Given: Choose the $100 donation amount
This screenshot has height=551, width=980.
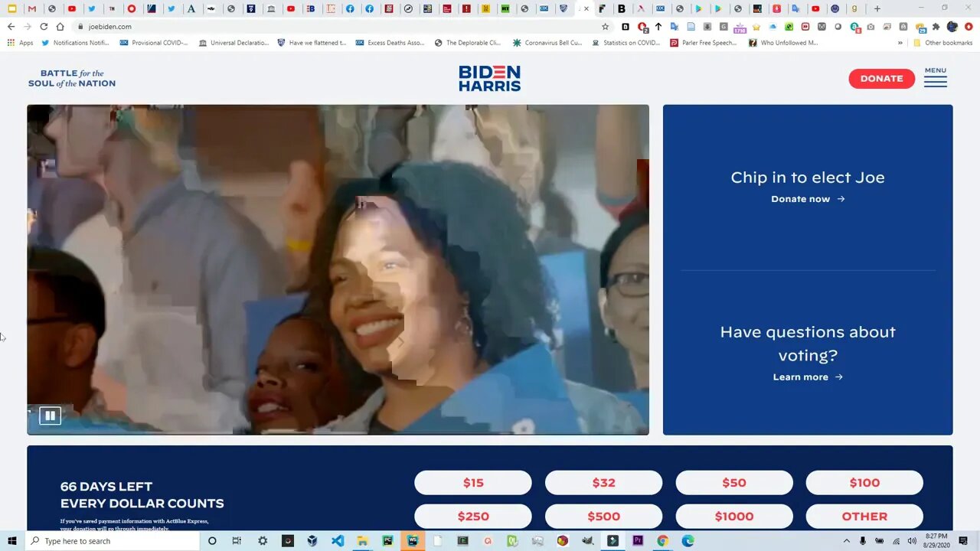Looking at the screenshot, I should click(864, 483).
